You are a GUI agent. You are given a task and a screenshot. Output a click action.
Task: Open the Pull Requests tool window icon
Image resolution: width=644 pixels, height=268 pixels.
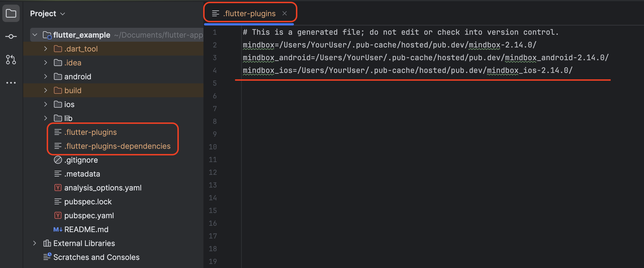point(11,60)
